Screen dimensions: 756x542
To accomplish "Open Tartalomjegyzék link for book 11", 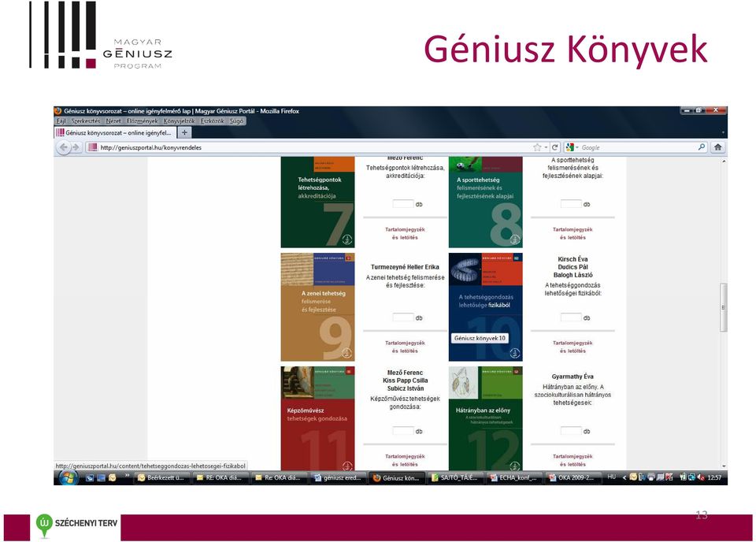I will point(405,460).
